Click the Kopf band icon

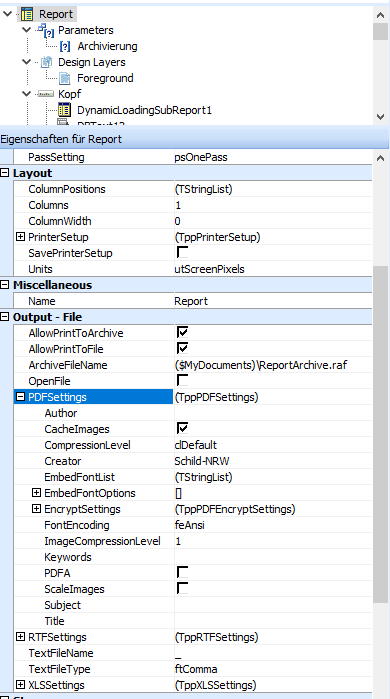46,94
